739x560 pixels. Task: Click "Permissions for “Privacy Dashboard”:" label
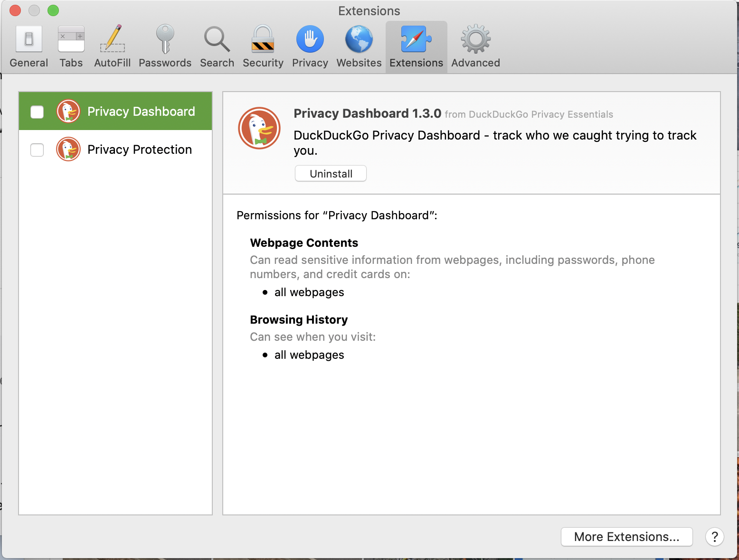[337, 215]
